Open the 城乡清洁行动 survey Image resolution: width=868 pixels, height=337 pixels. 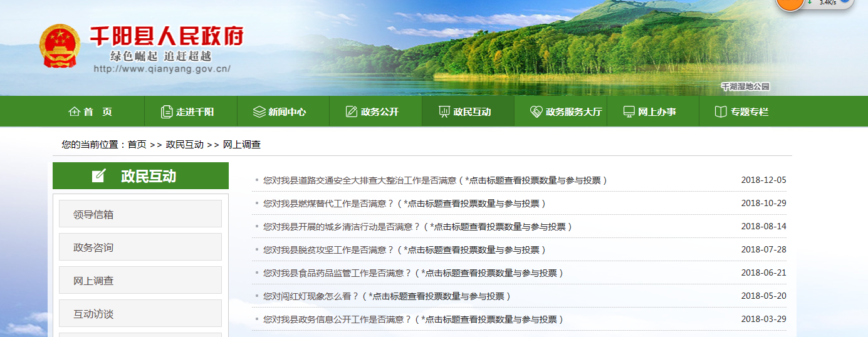pos(418,227)
